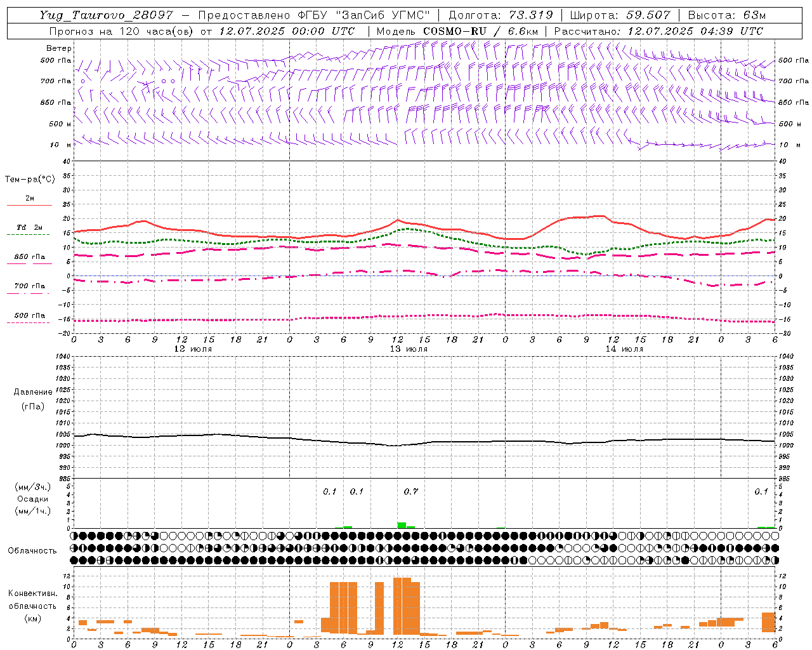This screenshot has height=650, width=812.
Task: Click the Конвективн. облачность label
Action: tap(32, 600)
